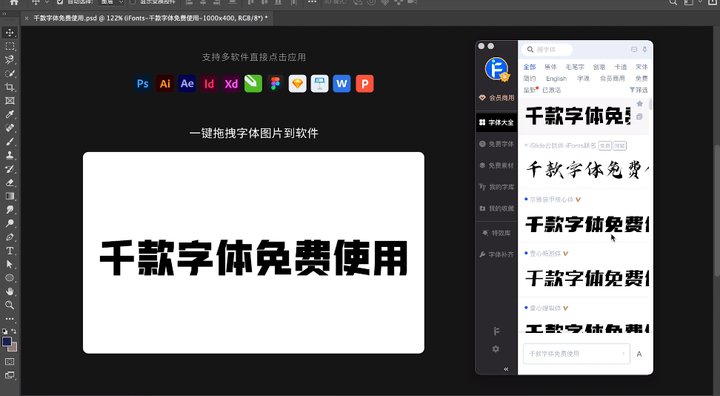Select the 毛笔字 font category
720x396 pixels.
(575, 67)
